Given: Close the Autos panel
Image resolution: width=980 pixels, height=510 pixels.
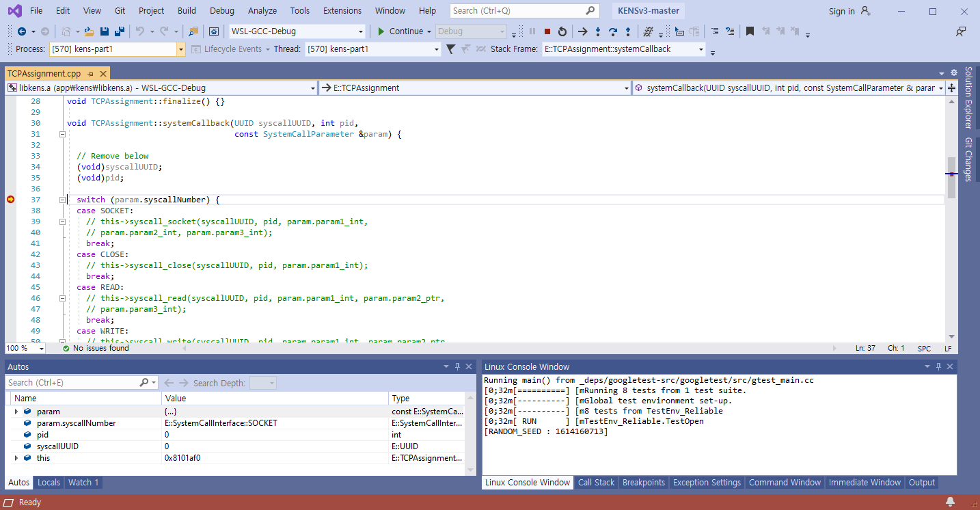Looking at the screenshot, I should (469, 367).
